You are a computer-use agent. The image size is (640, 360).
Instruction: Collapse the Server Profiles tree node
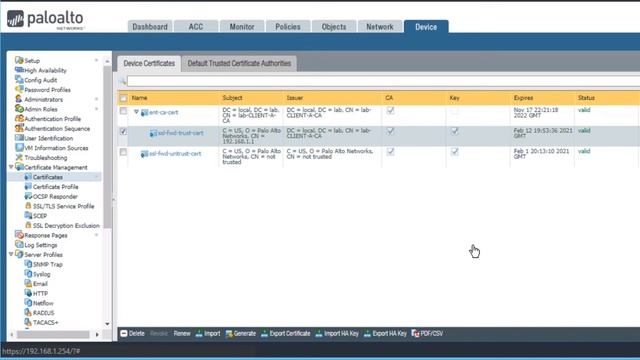coord(11,254)
